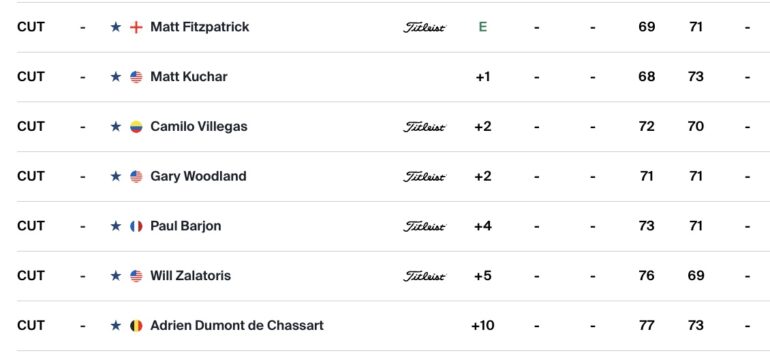Click the England flag next to Matt Fitzpatrick
This screenshot has width=770, height=364.
tap(136, 27)
